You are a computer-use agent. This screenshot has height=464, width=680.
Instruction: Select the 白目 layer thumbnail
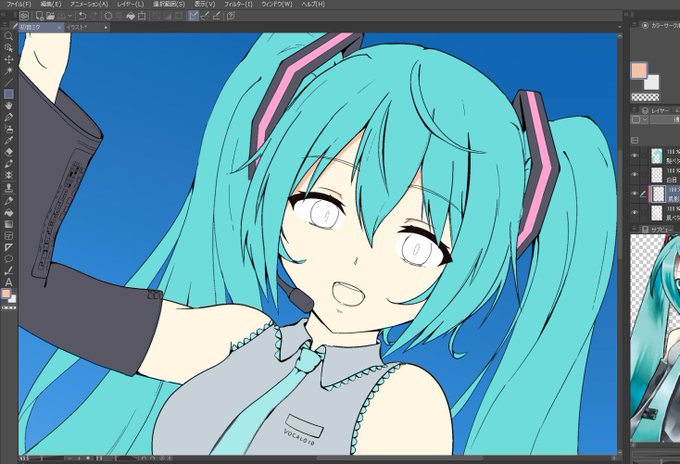pos(657,175)
